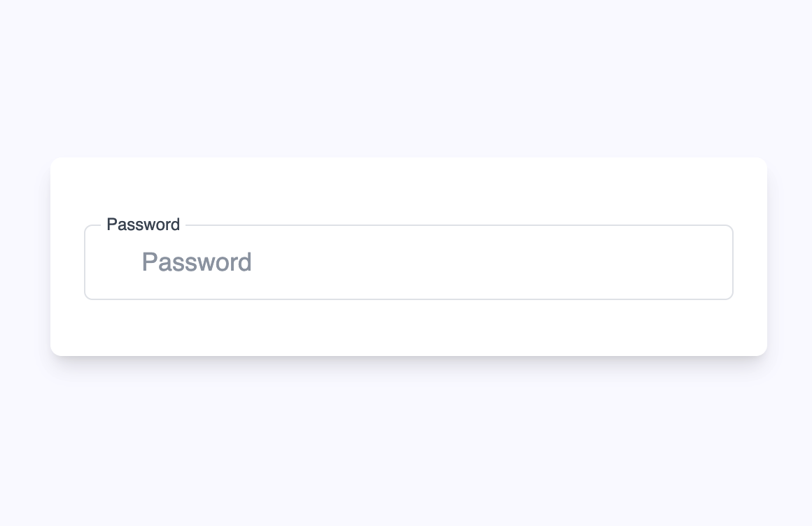Click the large gray Password hint text
The width and height of the screenshot is (812, 526).
click(x=197, y=262)
